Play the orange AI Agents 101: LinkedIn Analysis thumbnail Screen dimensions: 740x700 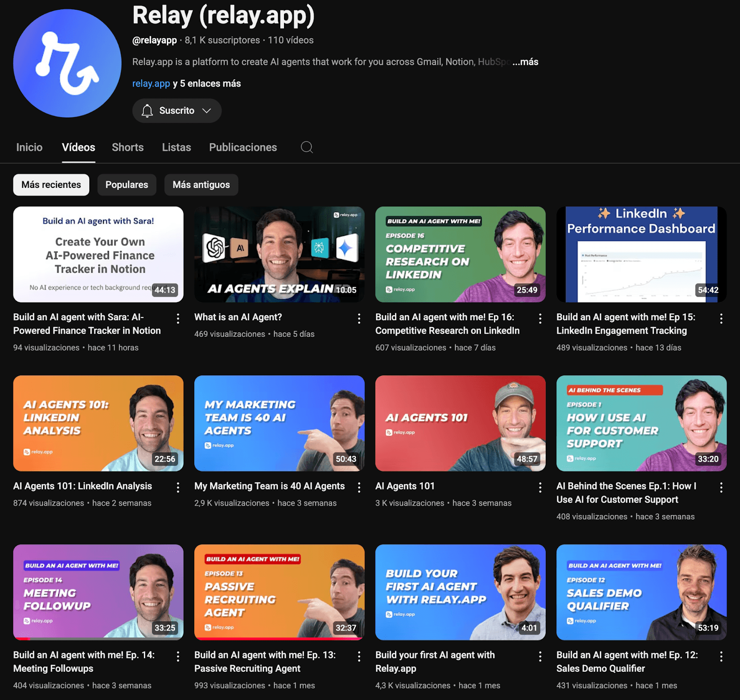click(99, 423)
